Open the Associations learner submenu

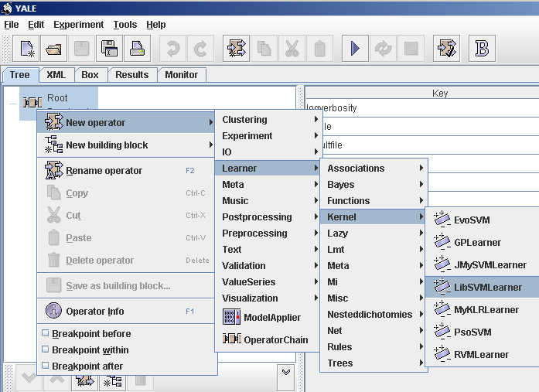pyautogui.click(x=374, y=169)
